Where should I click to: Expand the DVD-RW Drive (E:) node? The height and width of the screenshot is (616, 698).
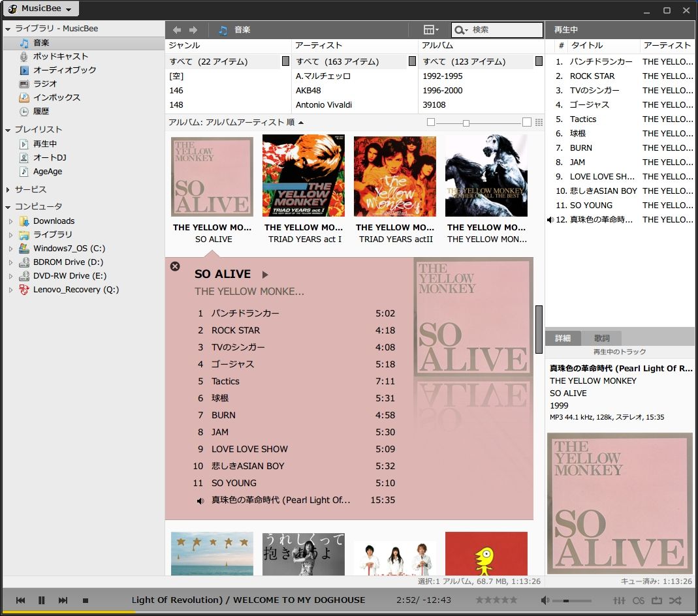click(11, 276)
